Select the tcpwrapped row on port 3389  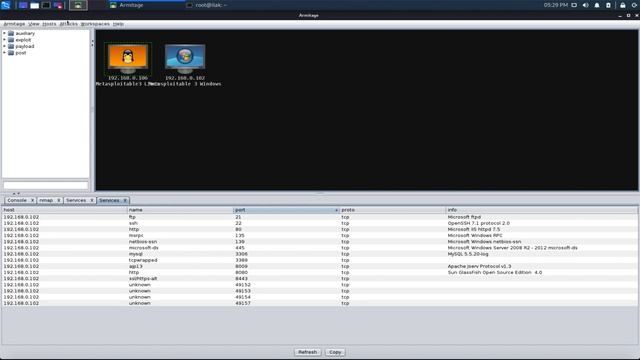pos(319,260)
